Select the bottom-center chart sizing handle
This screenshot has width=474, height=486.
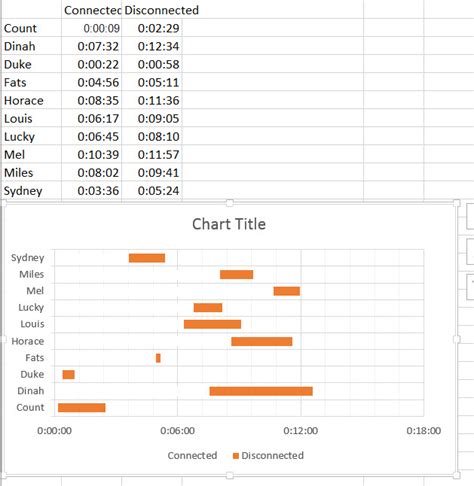click(229, 475)
